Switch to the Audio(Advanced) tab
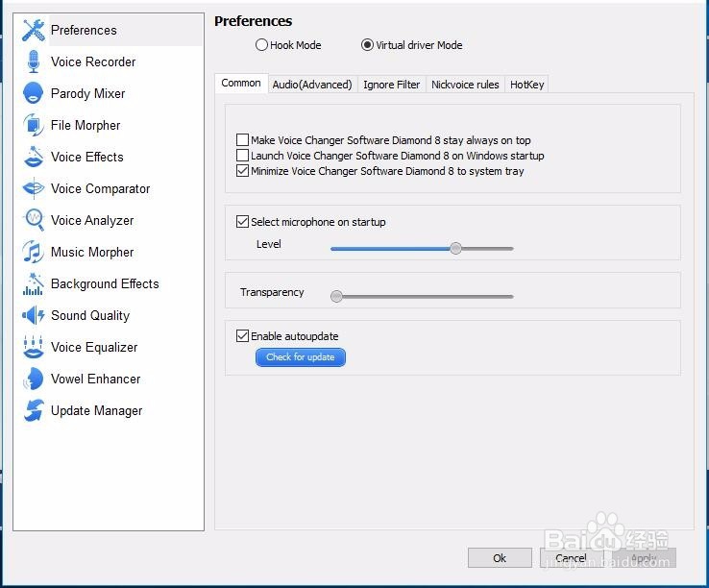The image size is (709, 588). point(312,85)
